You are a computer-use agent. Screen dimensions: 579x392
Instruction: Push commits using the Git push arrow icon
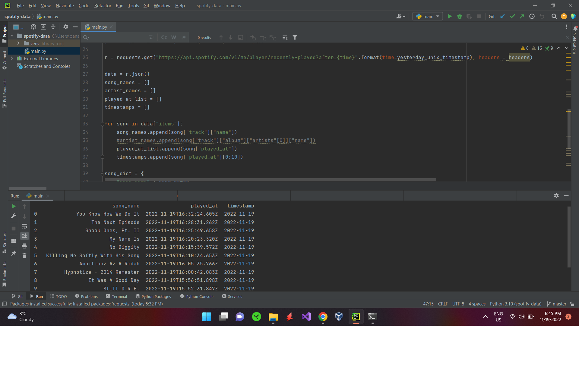click(x=522, y=16)
